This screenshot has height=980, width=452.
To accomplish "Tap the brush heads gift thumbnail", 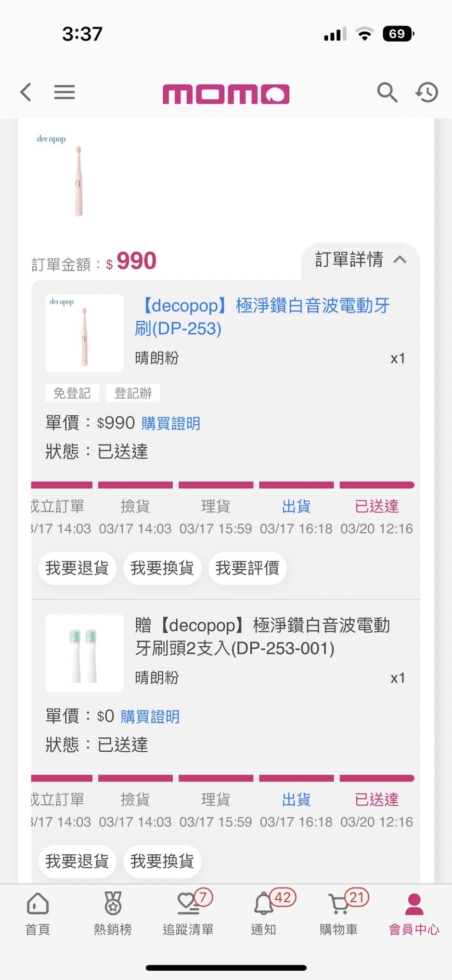I will pyautogui.click(x=84, y=652).
